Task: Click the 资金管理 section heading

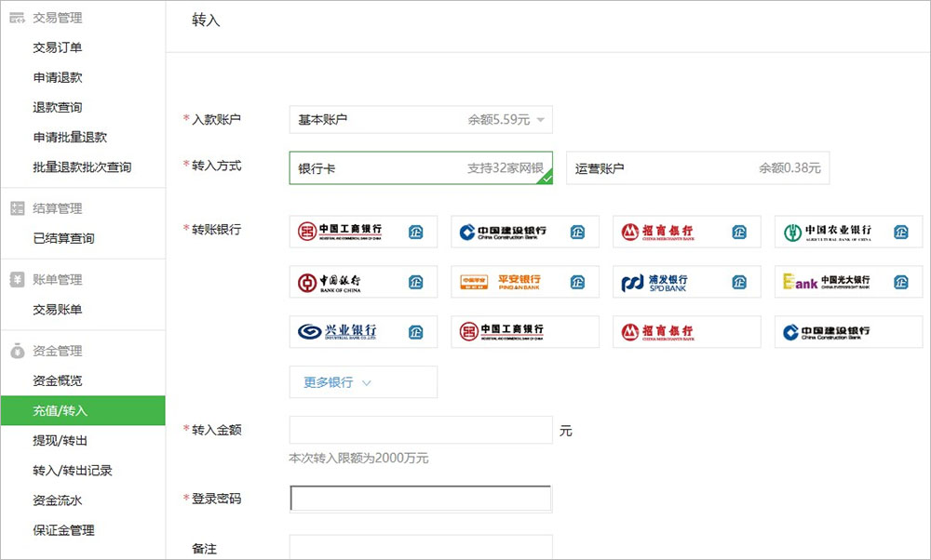Action: 58,351
